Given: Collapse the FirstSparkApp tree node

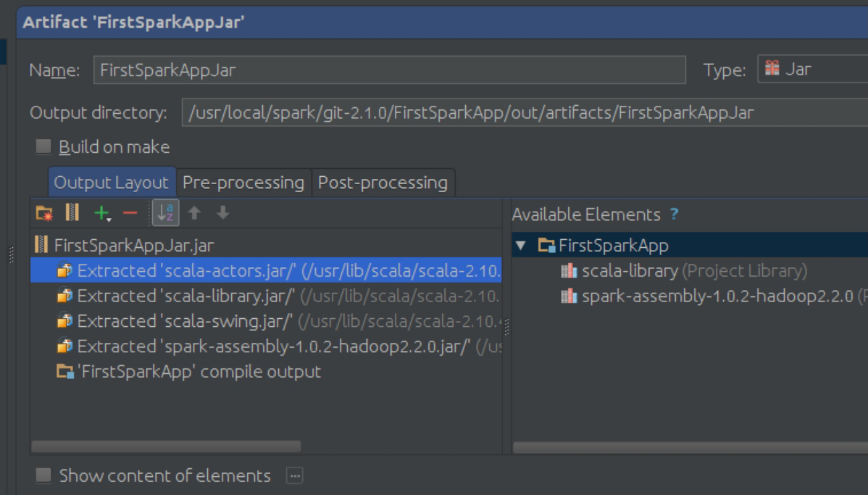Looking at the screenshot, I should coord(521,246).
